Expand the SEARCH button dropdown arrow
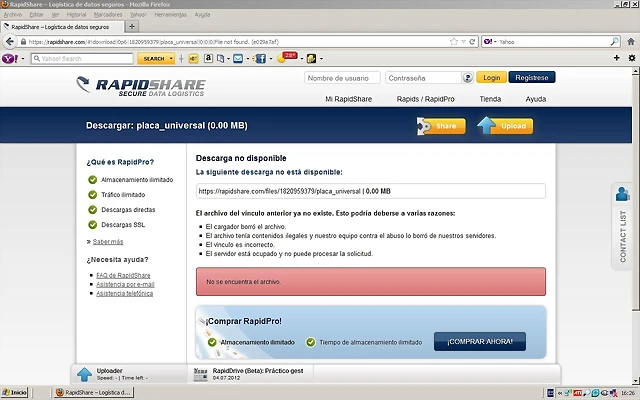The image size is (640, 400). point(171,59)
